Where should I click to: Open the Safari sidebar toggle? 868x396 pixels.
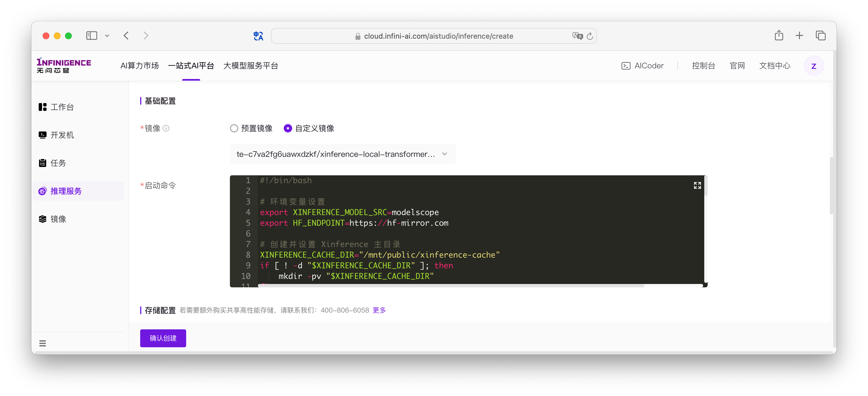click(91, 36)
